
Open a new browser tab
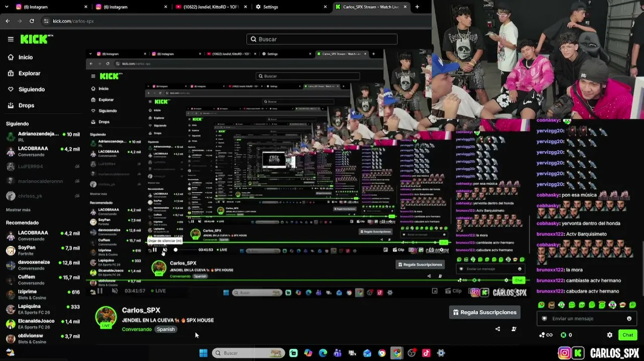(417, 7)
